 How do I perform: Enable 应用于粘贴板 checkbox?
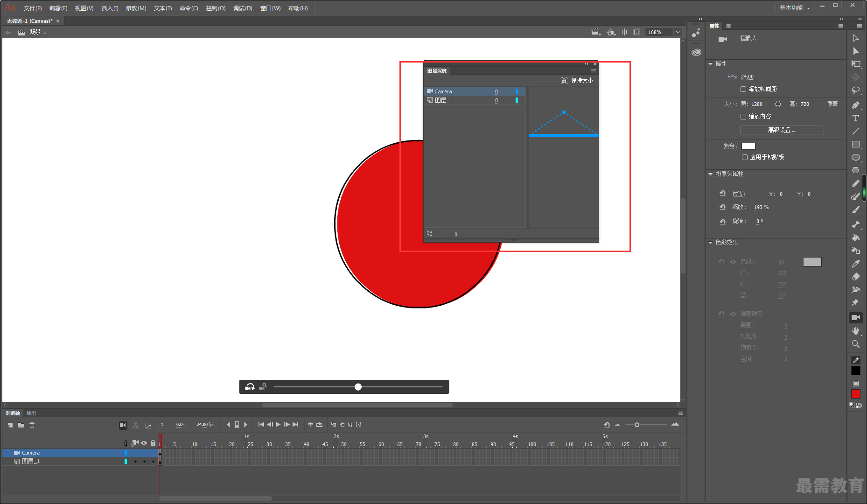click(x=745, y=157)
